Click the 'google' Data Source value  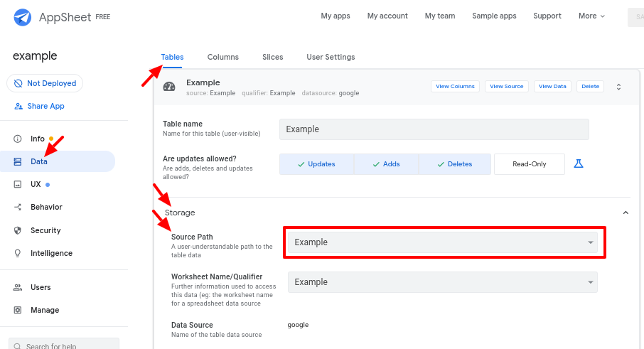[298, 325]
